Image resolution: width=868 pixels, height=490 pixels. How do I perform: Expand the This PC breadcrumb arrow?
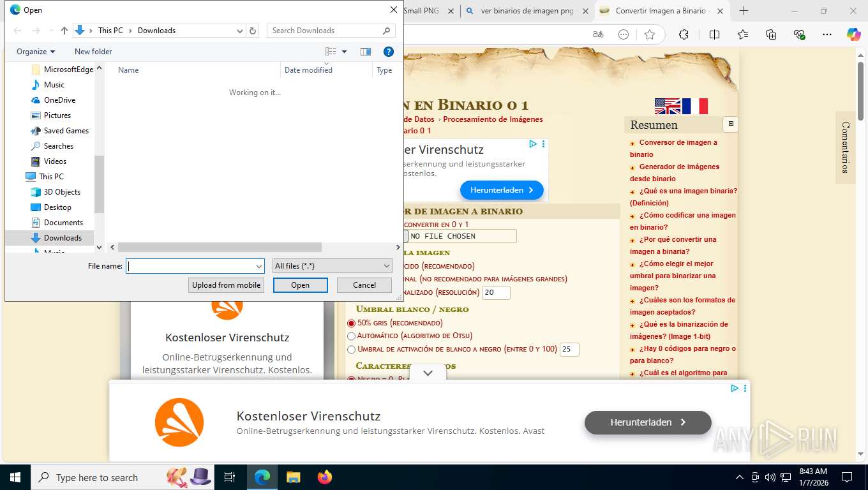130,31
